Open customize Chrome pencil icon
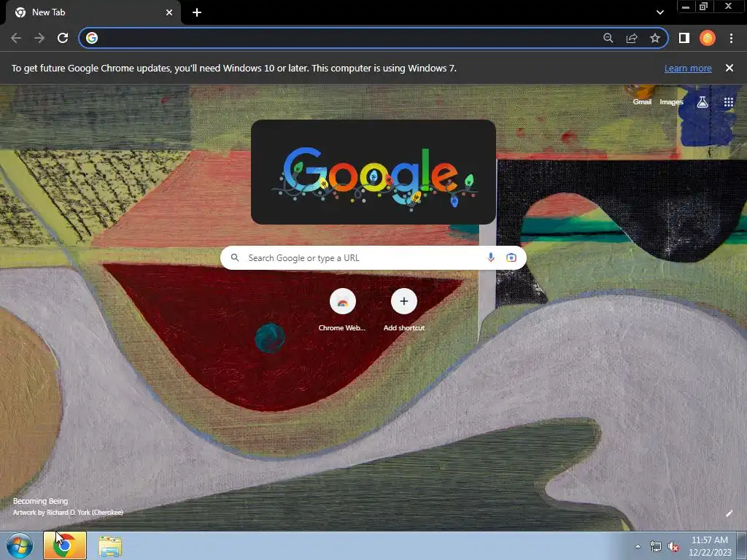Image resolution: width=747 pixels, height=560 pixels. tap(729, 513)
